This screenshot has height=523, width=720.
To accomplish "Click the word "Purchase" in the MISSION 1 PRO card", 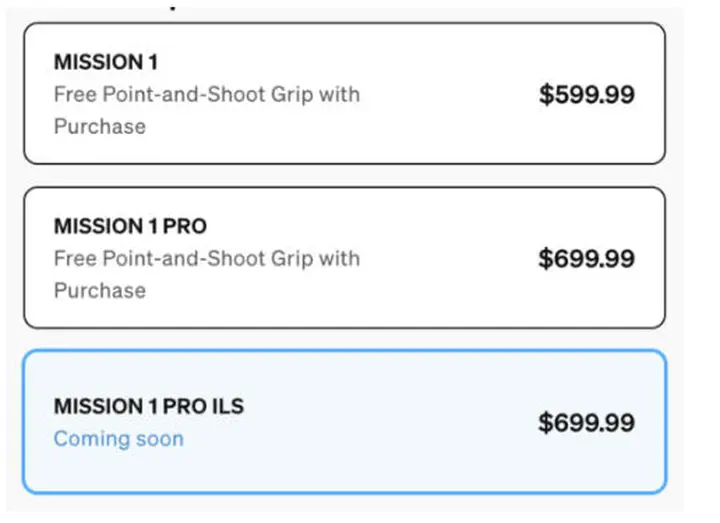I will tap(99, 291).
